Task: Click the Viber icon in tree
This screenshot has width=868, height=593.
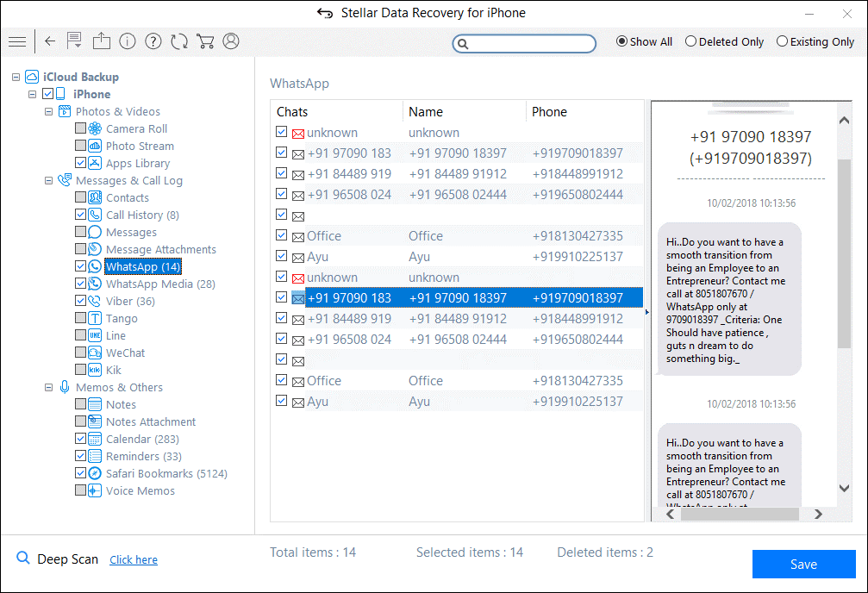Action: point(95,301)
